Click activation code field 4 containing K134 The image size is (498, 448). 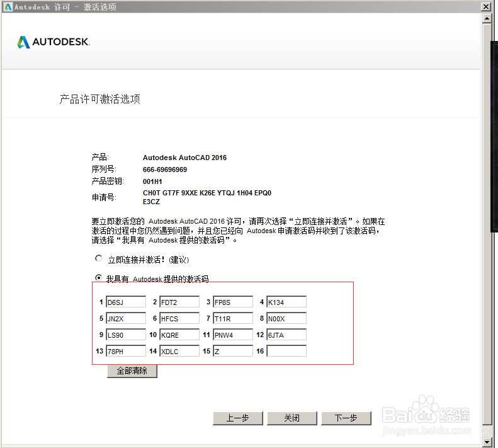pos(286,302)
